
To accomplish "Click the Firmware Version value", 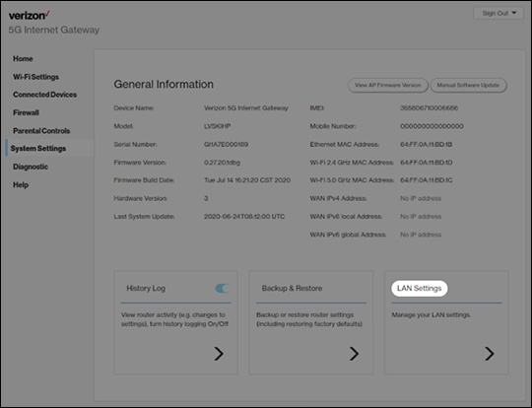I will click(x=222, y=163).
